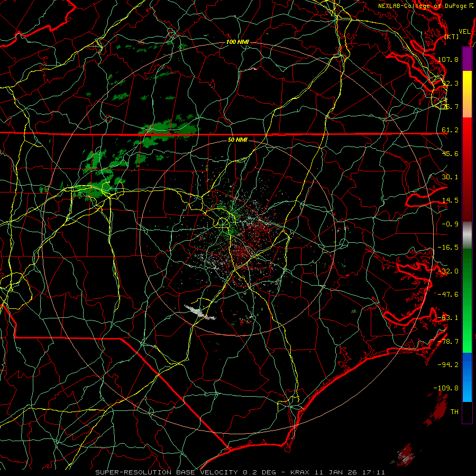The image size is (476, 476).
Task: Select the 45.6 legend value
Action: [x=450, y=153]
